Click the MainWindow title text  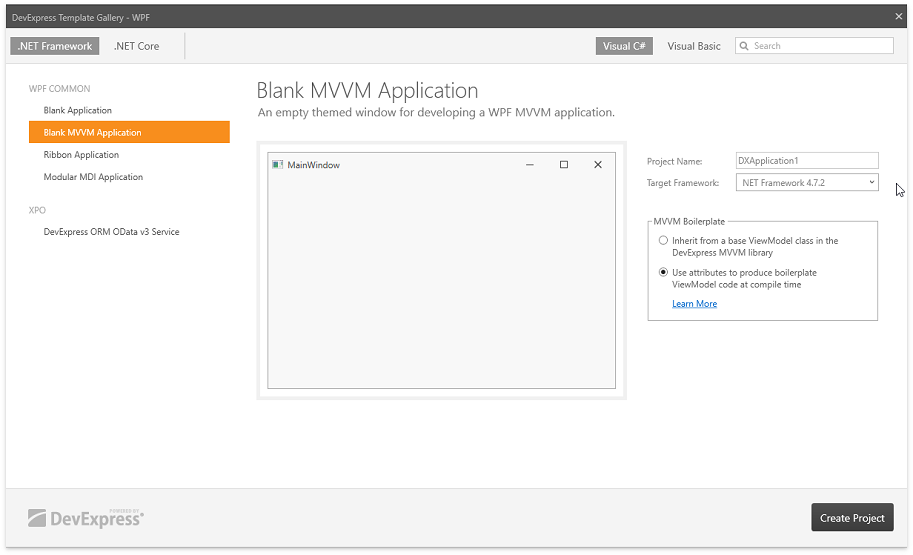[313, 165]
